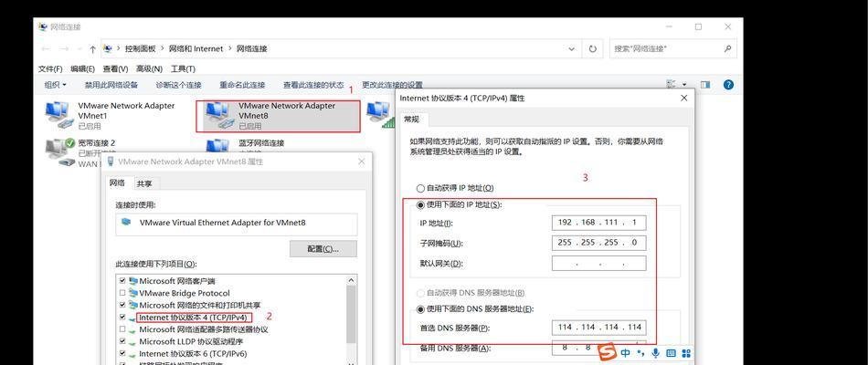Switch to the 网络 tab in VMnet8 properties

(117, 183)
